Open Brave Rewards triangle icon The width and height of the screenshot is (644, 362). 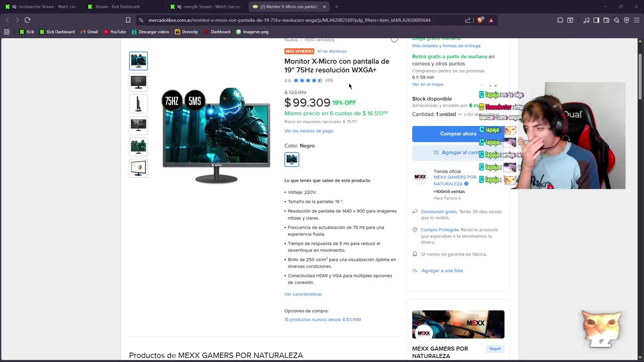point(491,20)
